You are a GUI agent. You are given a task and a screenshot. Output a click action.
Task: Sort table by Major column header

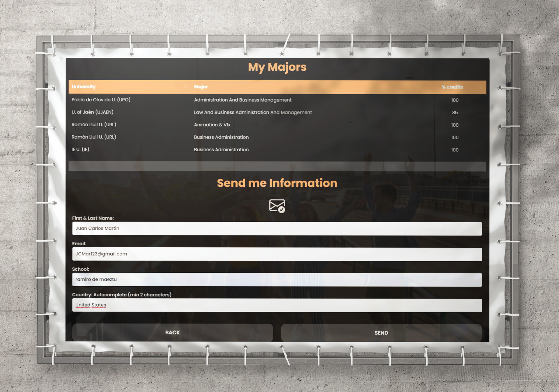(x=201, y=87)
